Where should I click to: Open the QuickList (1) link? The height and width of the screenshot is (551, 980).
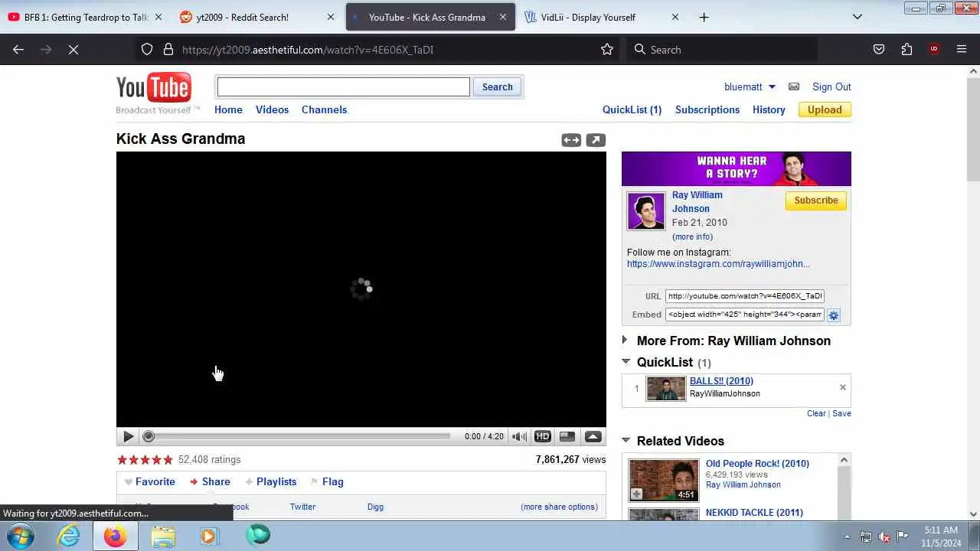pyautogui.click(x=632, y=109)
